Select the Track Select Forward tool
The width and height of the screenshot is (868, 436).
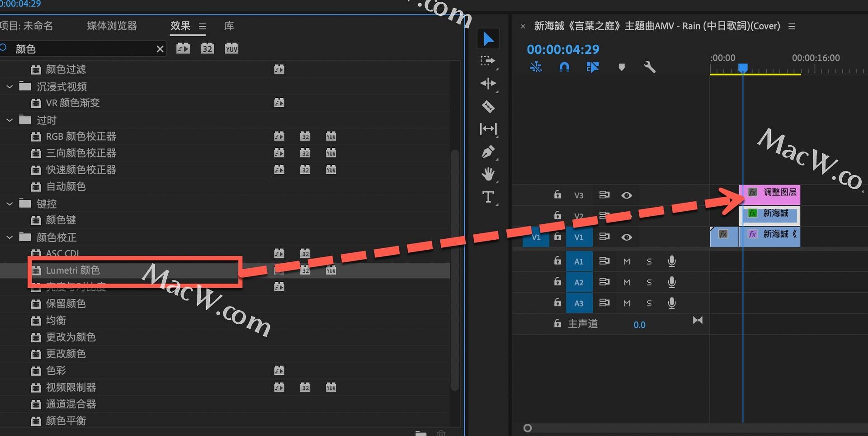tap(488, 61)
